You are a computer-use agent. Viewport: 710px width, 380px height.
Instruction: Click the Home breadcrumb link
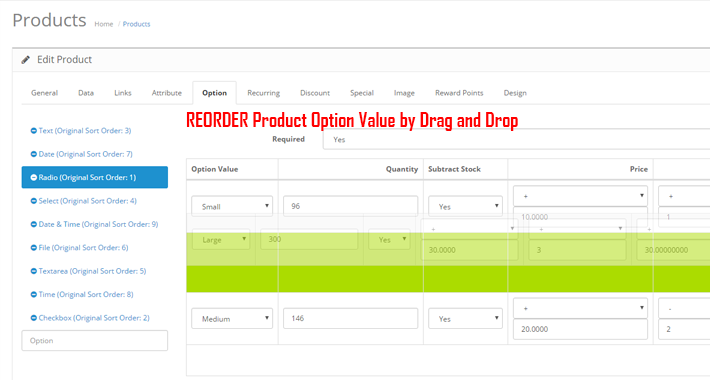coord(104,24)
